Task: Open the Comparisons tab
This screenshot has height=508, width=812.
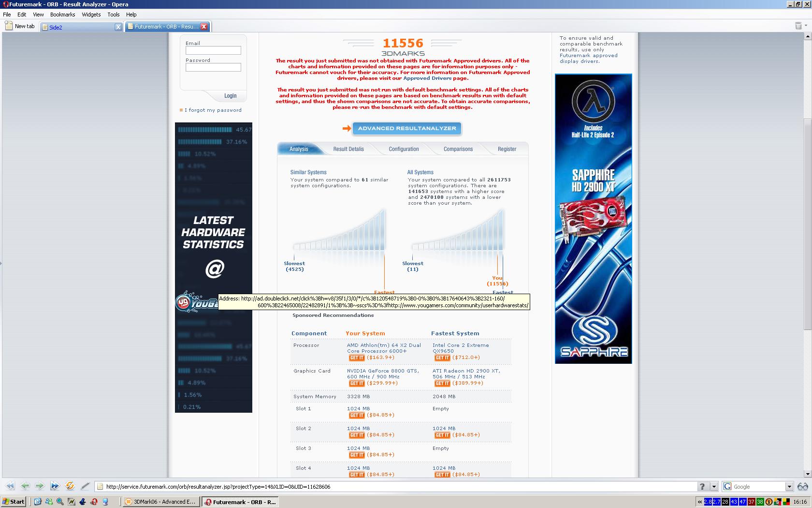Action: click(x=458, y=149)
